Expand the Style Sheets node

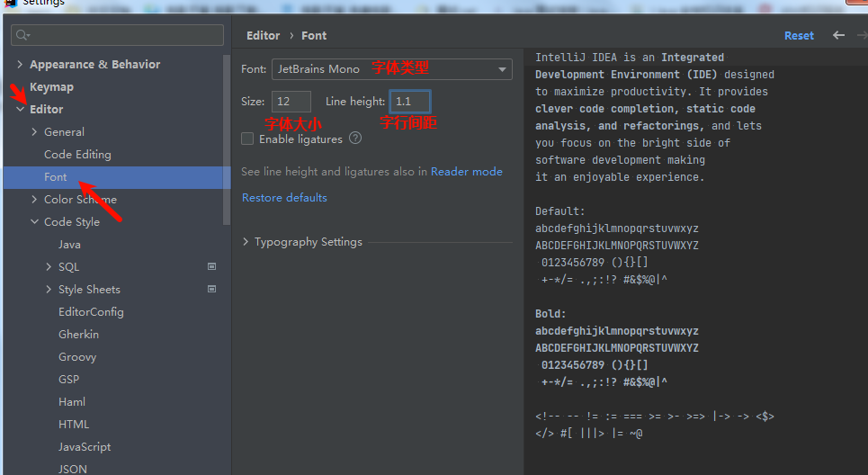[x=49, y=289]
